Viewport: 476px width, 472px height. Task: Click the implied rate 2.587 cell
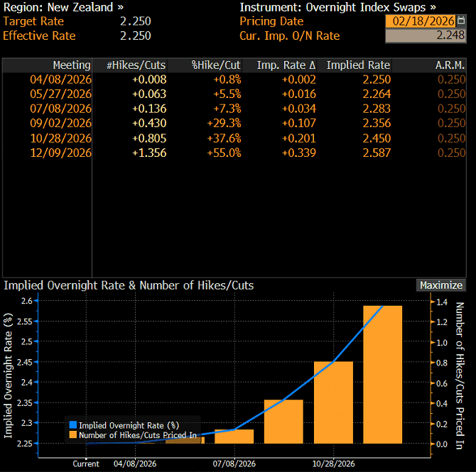(x=377, y=153)
